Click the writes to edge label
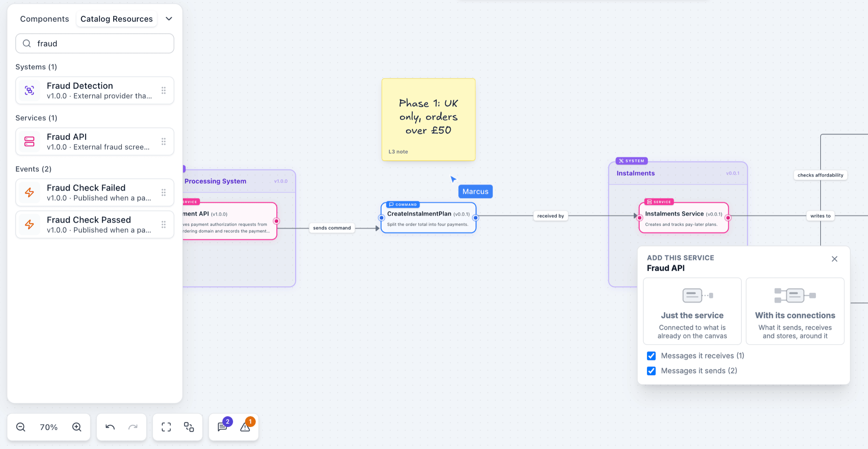868x449 pixels. coord(820,216)
